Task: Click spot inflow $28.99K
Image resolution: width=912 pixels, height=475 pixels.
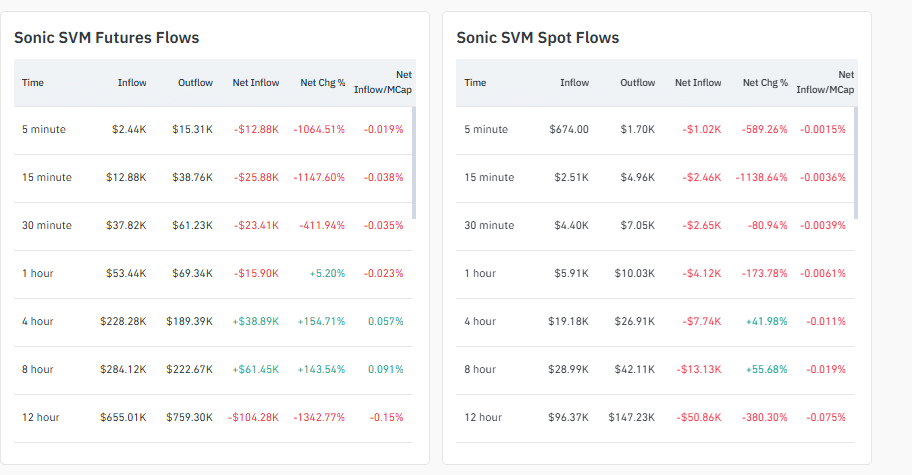Action: 568,369
